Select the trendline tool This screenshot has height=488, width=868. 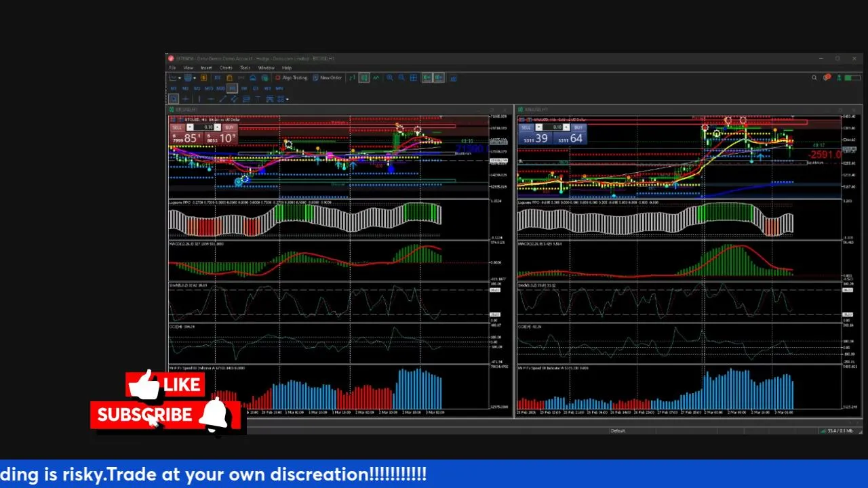pos(223,99)
